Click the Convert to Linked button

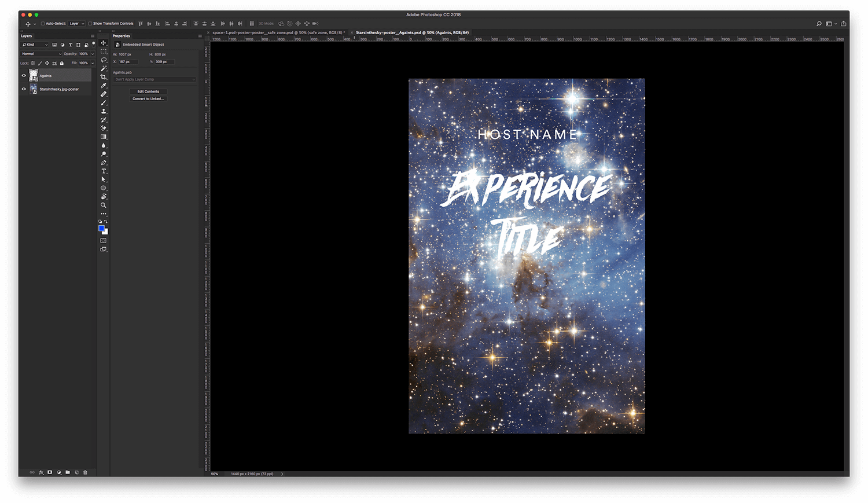click(148, 99)
